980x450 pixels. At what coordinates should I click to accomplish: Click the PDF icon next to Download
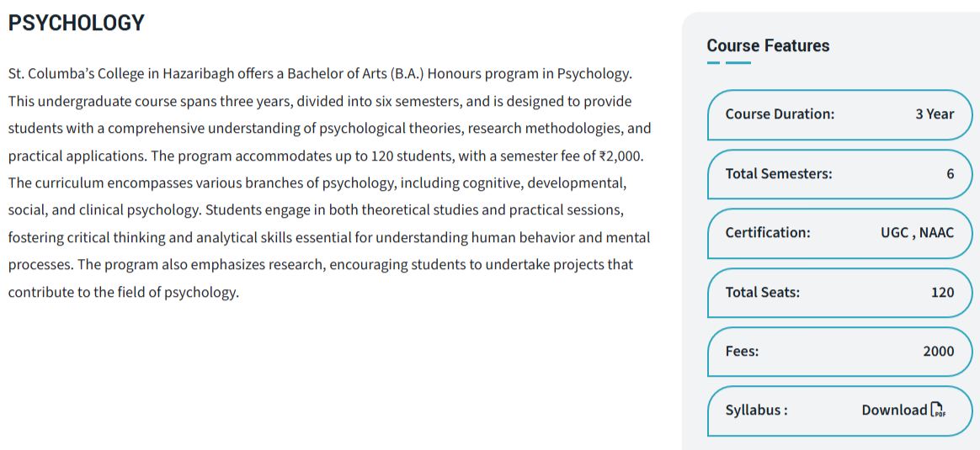coord(938,410)
